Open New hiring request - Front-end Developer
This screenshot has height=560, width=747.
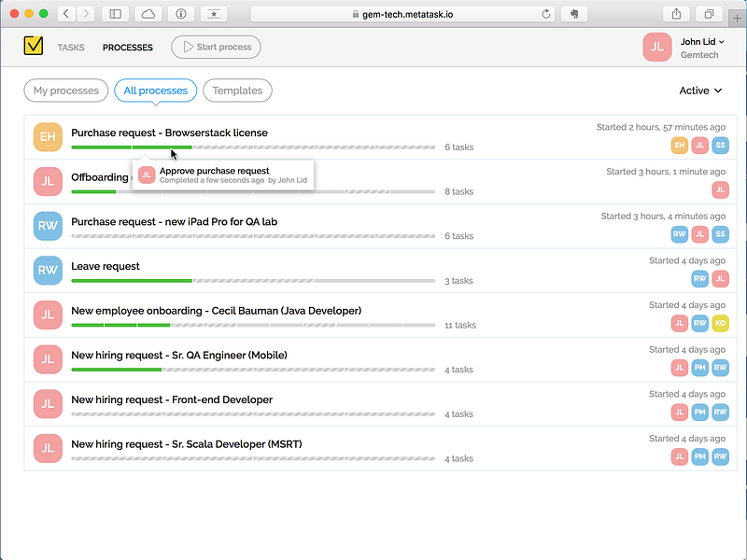tap(172, 399)
